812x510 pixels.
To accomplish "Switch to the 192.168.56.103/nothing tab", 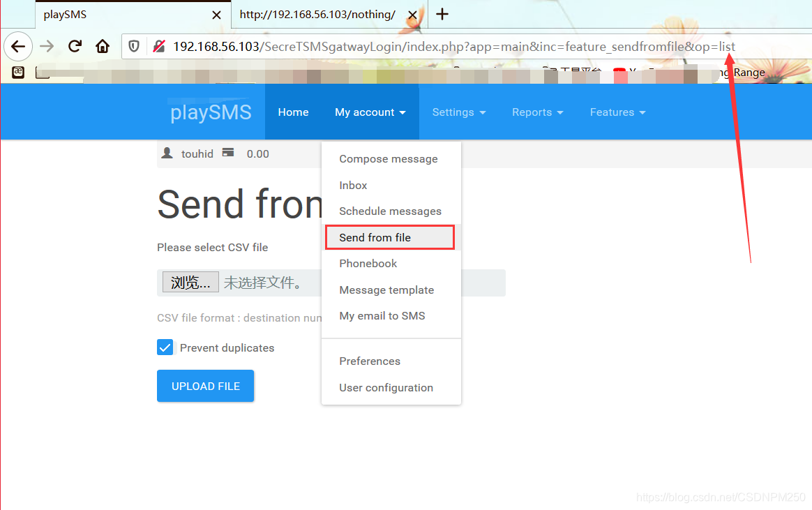I will click(x=329, y=15).
